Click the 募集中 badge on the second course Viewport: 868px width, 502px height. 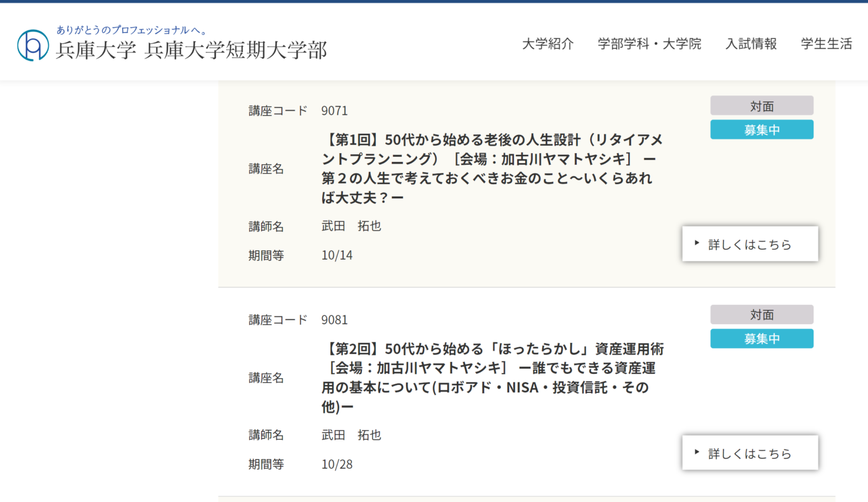761,338
